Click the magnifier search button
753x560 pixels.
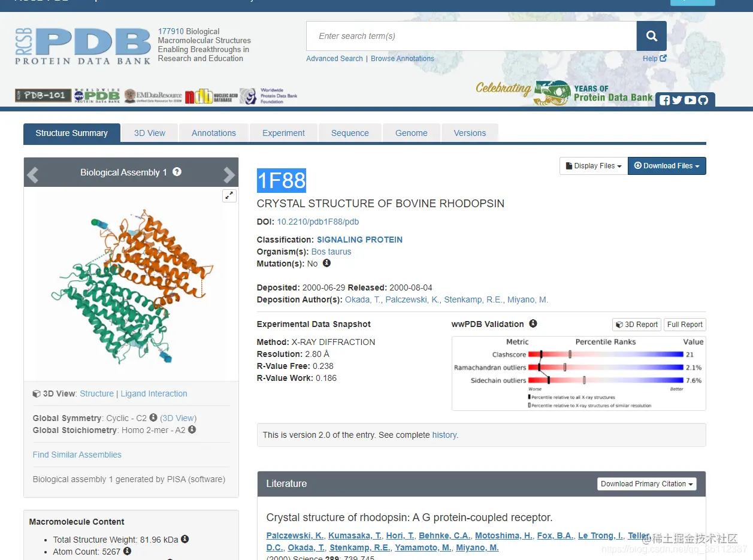point(651,36)
